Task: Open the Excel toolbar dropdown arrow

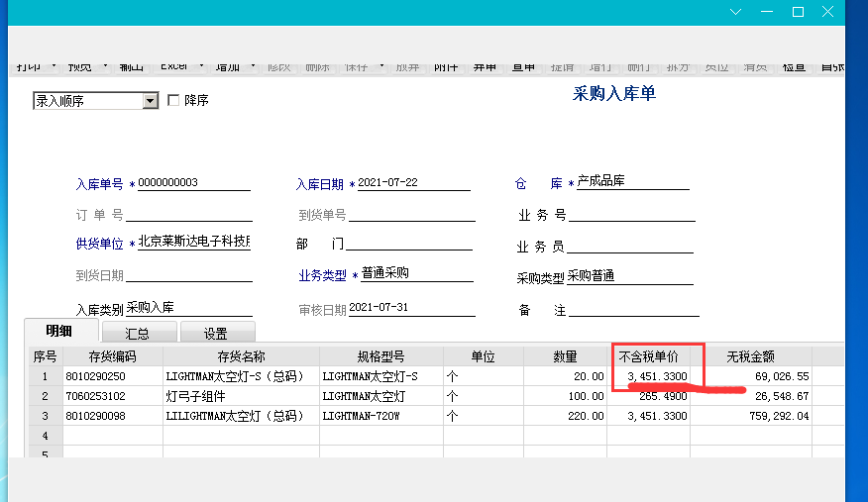Action: pos(201,66)
